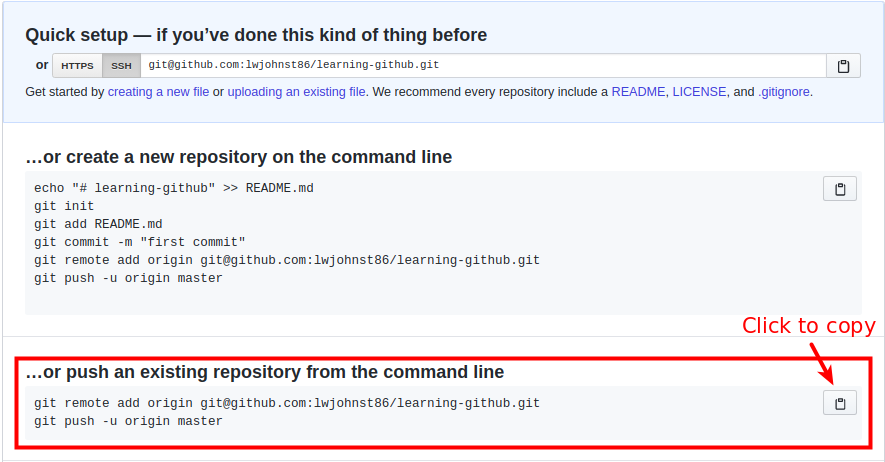
Task: Switch the clone URL to HTTPS
Action: point(77,66)
